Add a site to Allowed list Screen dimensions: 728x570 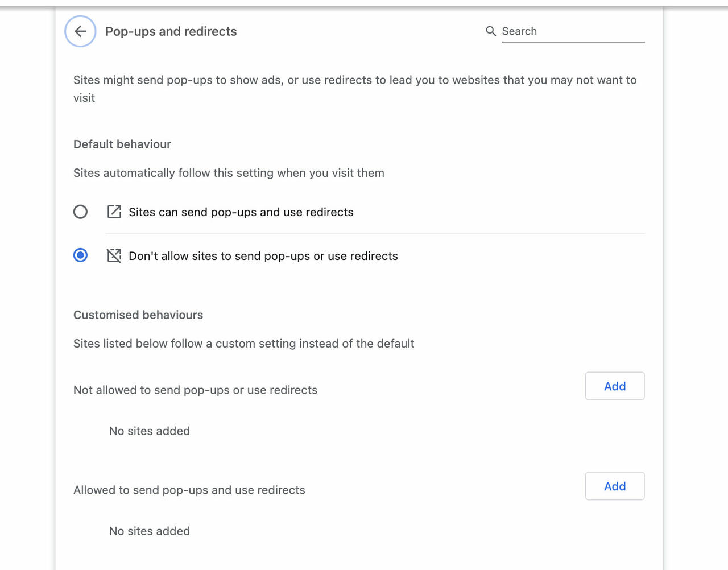click(x=615, y=486)
